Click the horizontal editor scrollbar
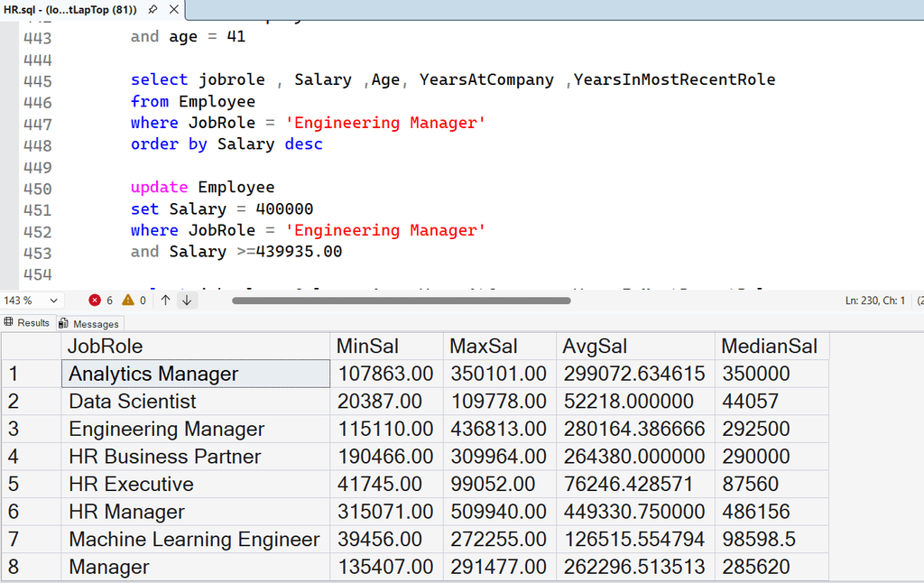 tap(401, 300)
